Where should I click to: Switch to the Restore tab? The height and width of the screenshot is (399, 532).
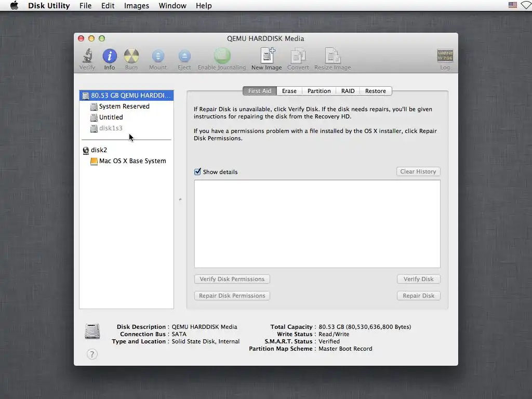click(376, 91)
